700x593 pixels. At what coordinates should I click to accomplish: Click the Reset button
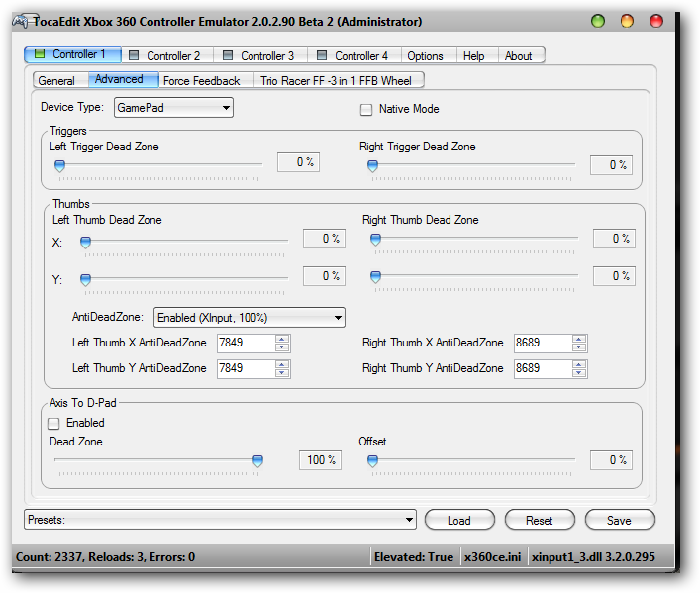540,520
